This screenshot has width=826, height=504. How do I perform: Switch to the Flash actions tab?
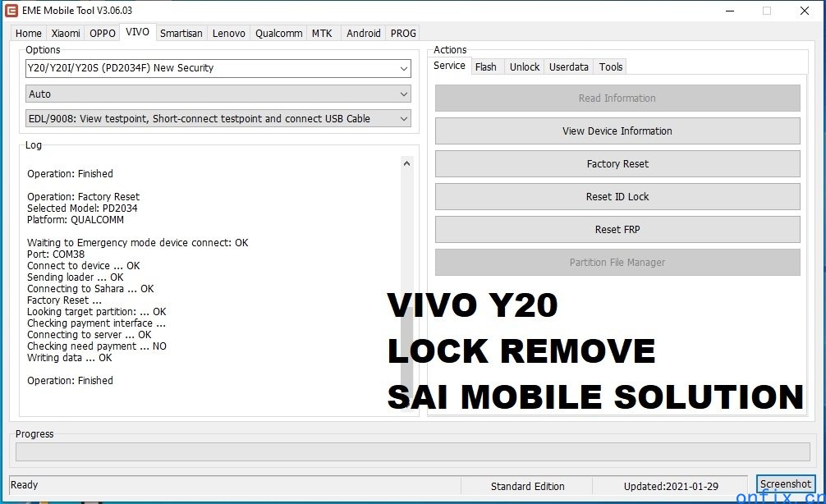[x=486, y=66]
